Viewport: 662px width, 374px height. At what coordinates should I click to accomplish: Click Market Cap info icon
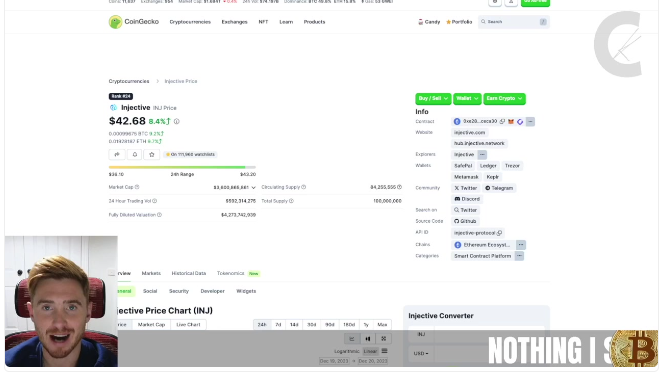coord(137,187)
